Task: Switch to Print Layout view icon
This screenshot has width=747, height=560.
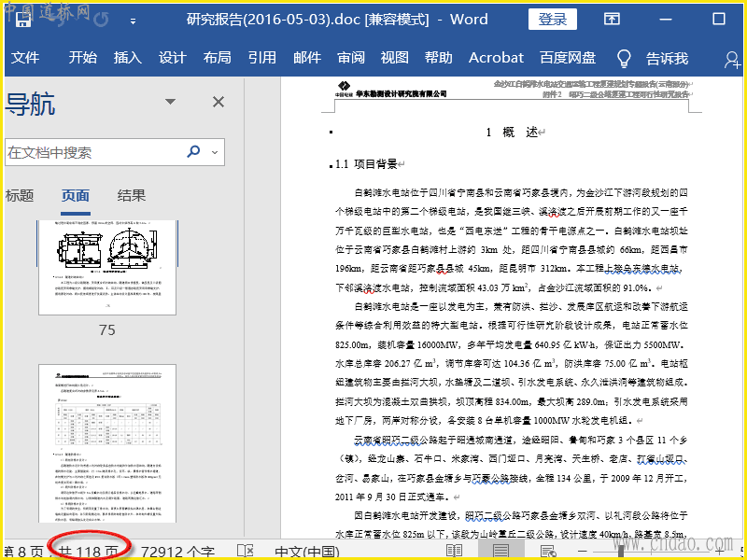Action: [500, 551]
